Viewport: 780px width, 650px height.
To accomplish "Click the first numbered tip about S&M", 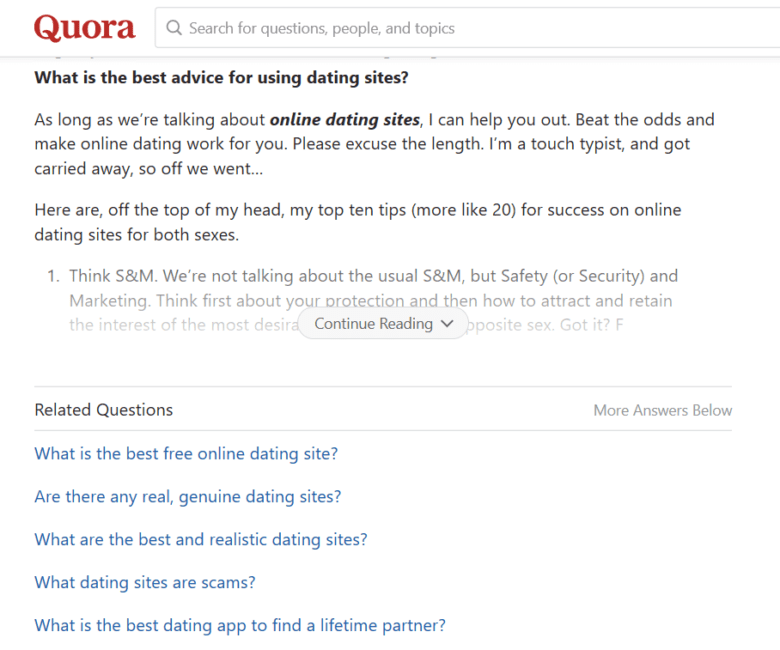I will pyautogui.click(x=373, y=300).
